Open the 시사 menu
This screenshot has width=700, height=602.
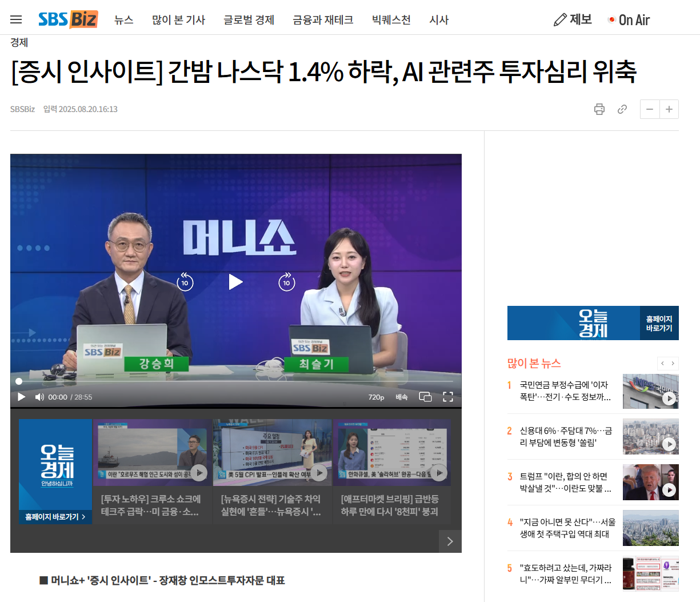439,20
